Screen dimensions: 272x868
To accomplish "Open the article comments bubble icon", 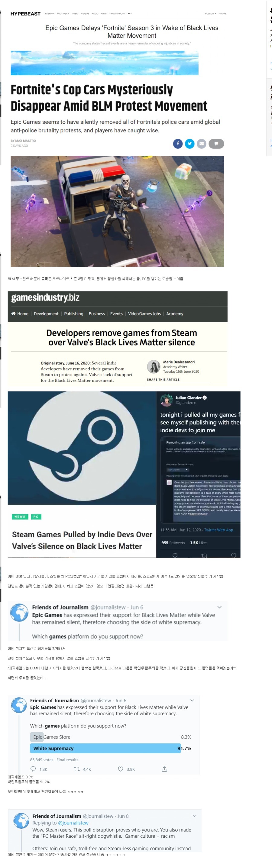I will [216, 144].
